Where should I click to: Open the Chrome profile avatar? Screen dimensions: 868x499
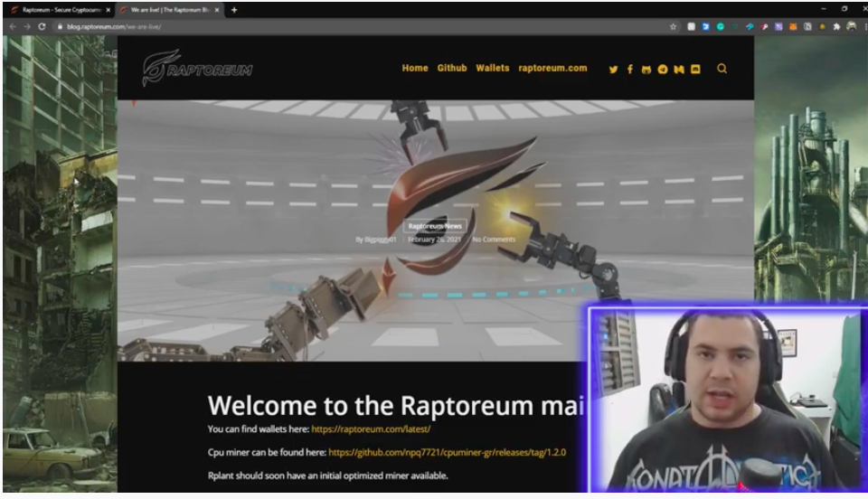tap(852, 26)
